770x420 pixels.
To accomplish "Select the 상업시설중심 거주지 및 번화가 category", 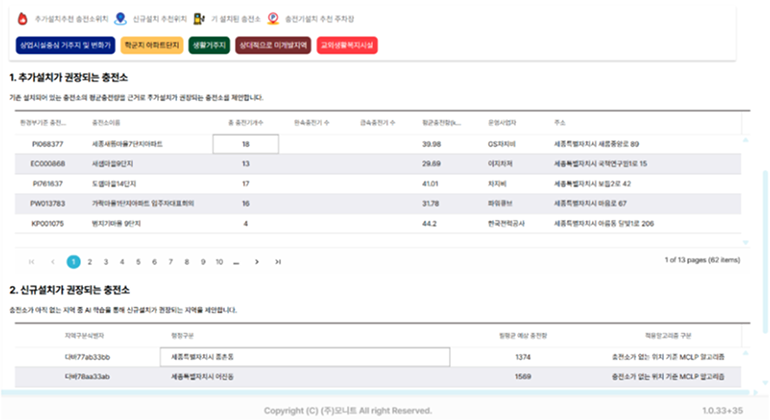I will point(64,45).
